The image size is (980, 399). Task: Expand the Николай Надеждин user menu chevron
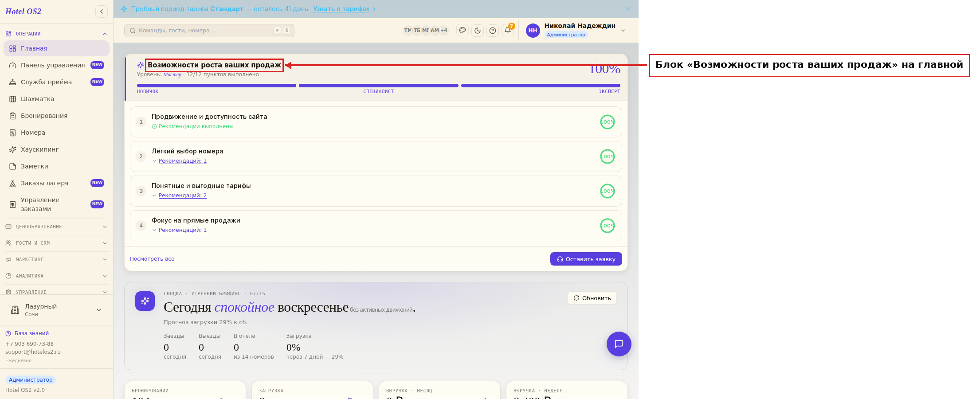click(623, 31)
